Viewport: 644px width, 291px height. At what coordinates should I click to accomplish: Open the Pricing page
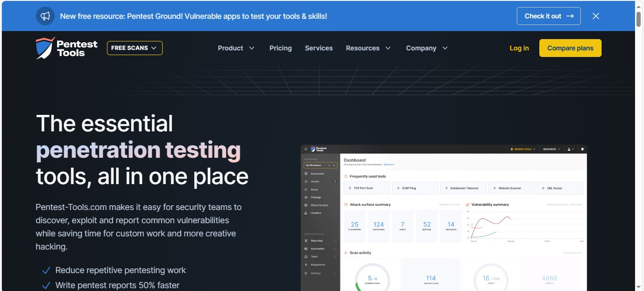tap(281, 48)
